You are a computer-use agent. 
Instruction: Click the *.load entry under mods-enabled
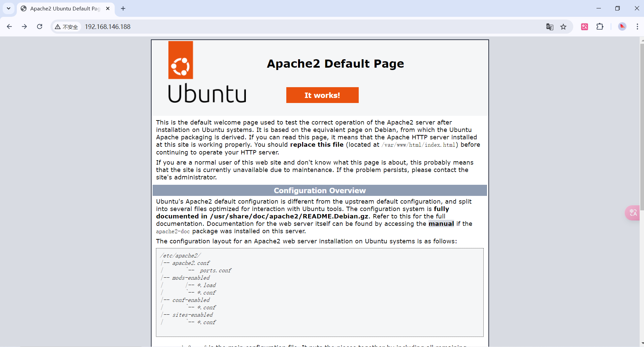[x=206, y=285]
